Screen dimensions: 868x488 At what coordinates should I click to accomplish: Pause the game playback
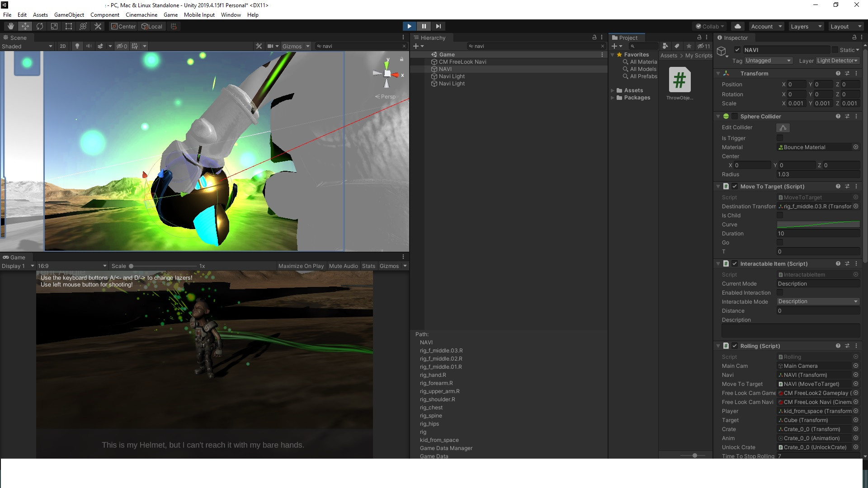(424, 26)
